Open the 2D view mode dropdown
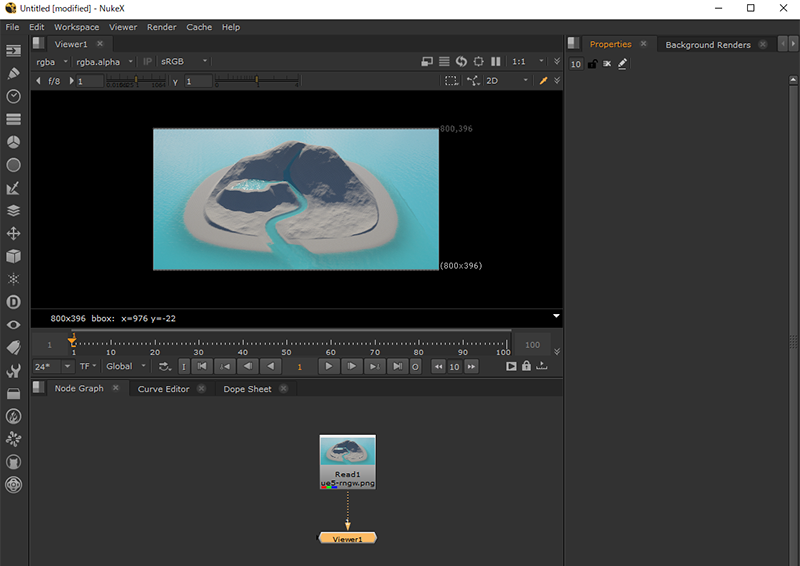Image resolution: width=800 pixels, height=566 pixels. tap(505, 81)
